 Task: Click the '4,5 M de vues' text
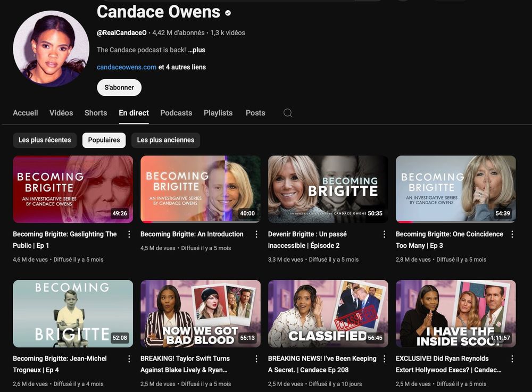(158, 248)
